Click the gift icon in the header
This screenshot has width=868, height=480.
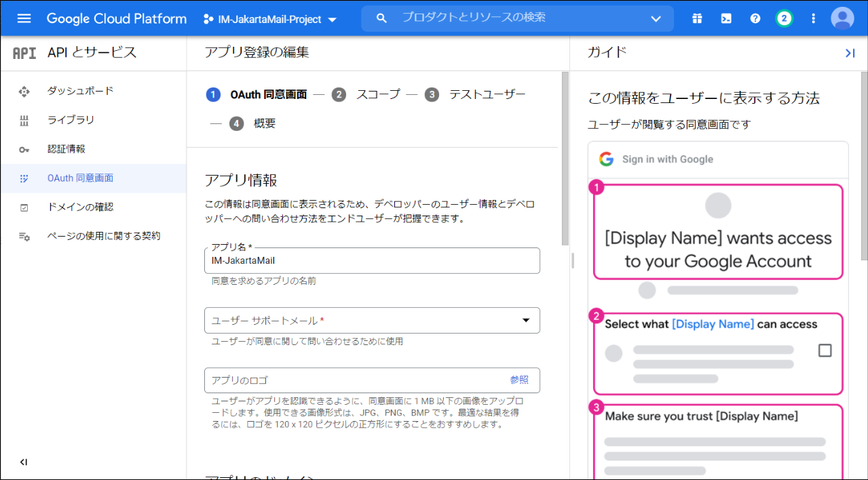(697, 18)
